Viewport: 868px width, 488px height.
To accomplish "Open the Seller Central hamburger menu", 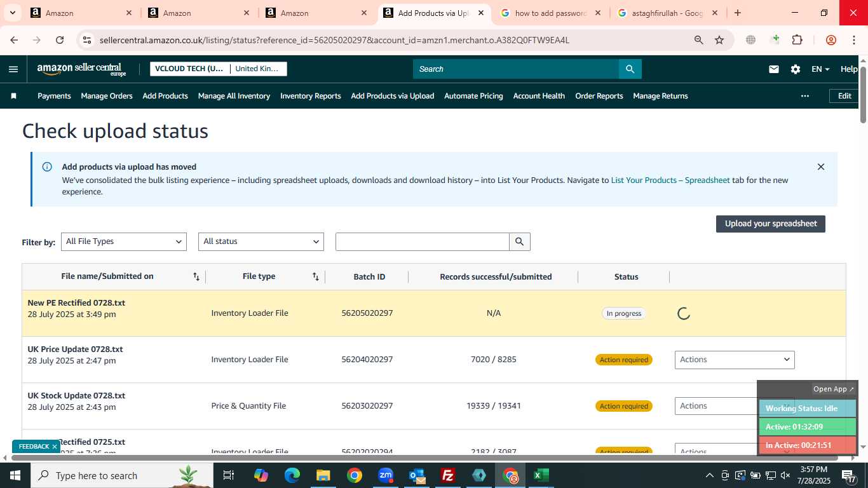I will [x=13, y=69].
